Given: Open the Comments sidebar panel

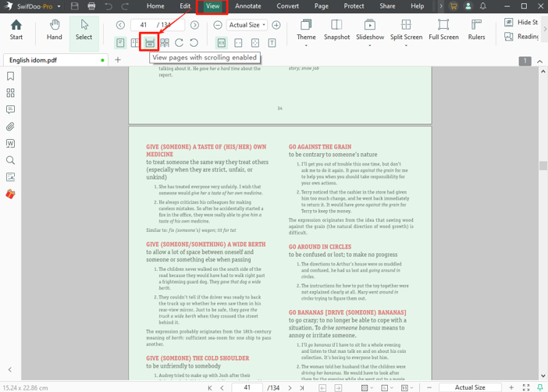Looking at the screenshot, I should pyautogui.click(x=10, y=109).
